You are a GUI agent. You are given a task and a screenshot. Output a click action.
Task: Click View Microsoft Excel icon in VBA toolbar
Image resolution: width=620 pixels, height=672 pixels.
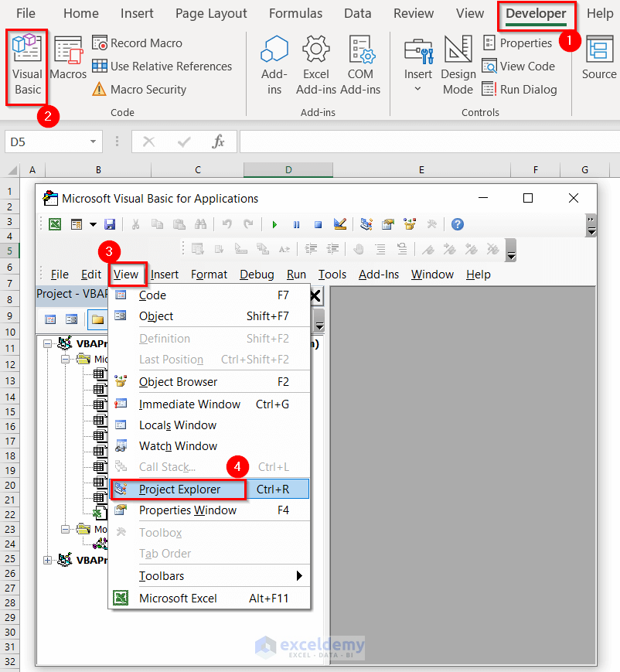coord(55,224)
